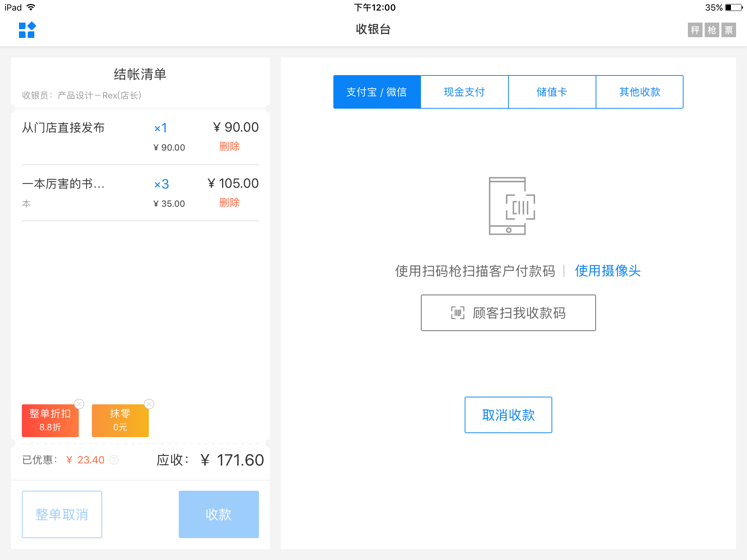Click the 收款 button
The height and width of the screenshot is (560, 747).
(x=219, y=514)
